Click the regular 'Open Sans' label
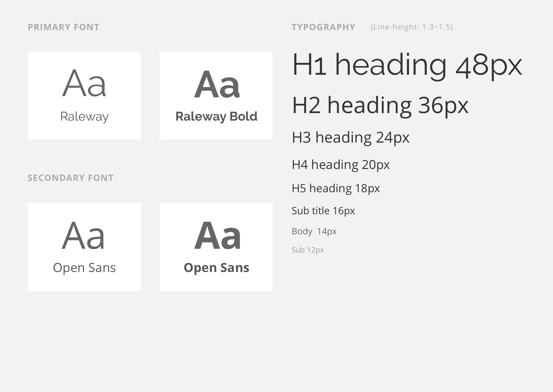553x392 pixels. coord(84,268)
